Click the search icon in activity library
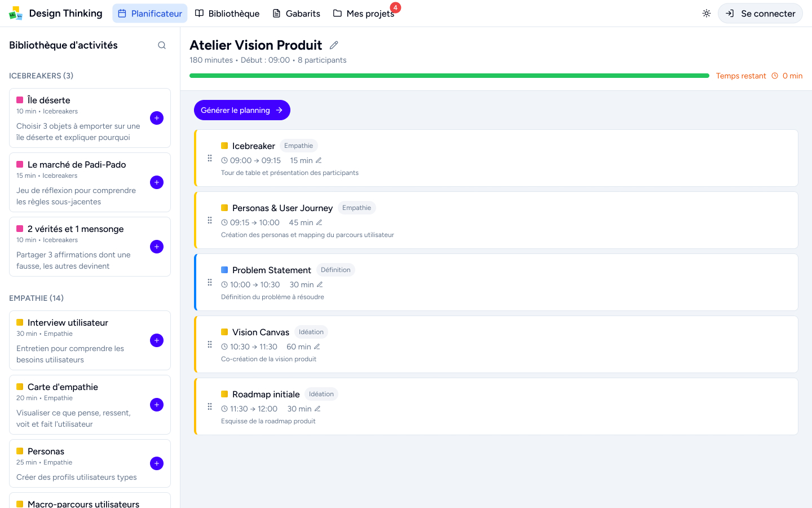812x508 pixels. tap(162, 45)
